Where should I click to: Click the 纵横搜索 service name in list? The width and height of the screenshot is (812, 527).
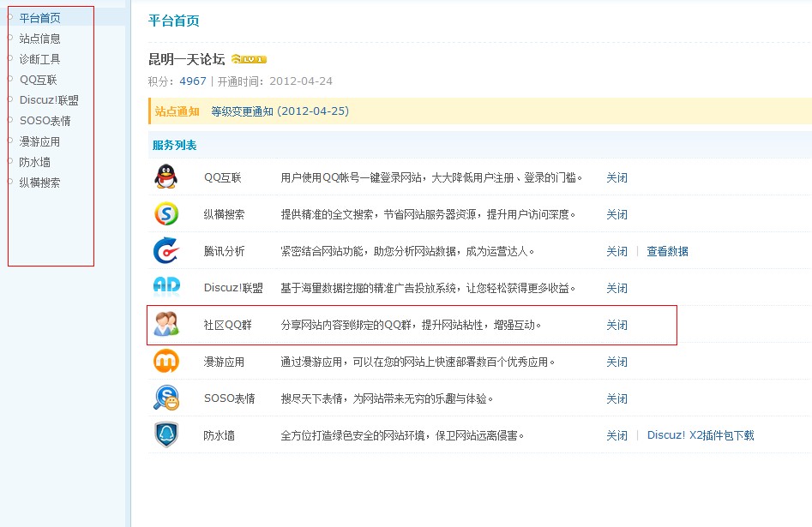click(224, 214)
